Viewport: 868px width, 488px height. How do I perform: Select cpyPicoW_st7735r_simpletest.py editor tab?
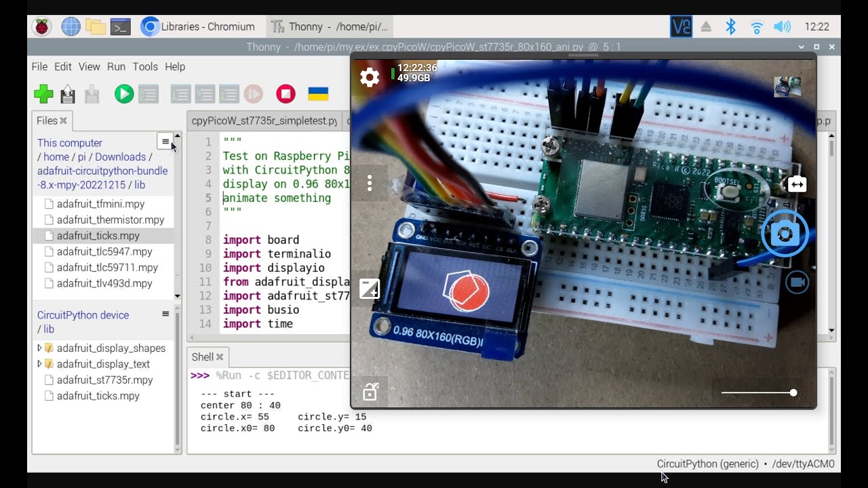(264, 121)
